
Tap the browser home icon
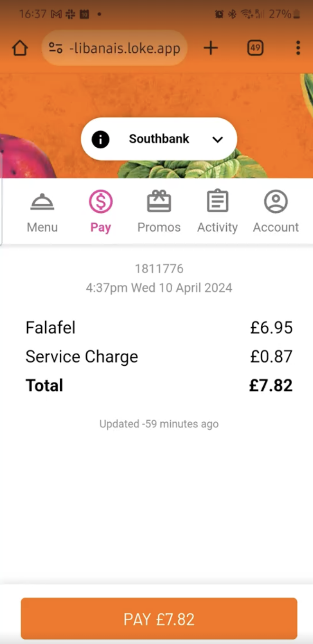pyautogui.click(x=20, y=48)
